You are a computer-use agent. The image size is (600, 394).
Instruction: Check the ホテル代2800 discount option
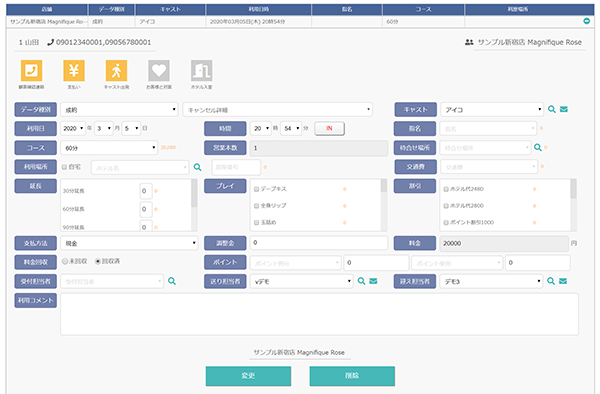[446, 206]
